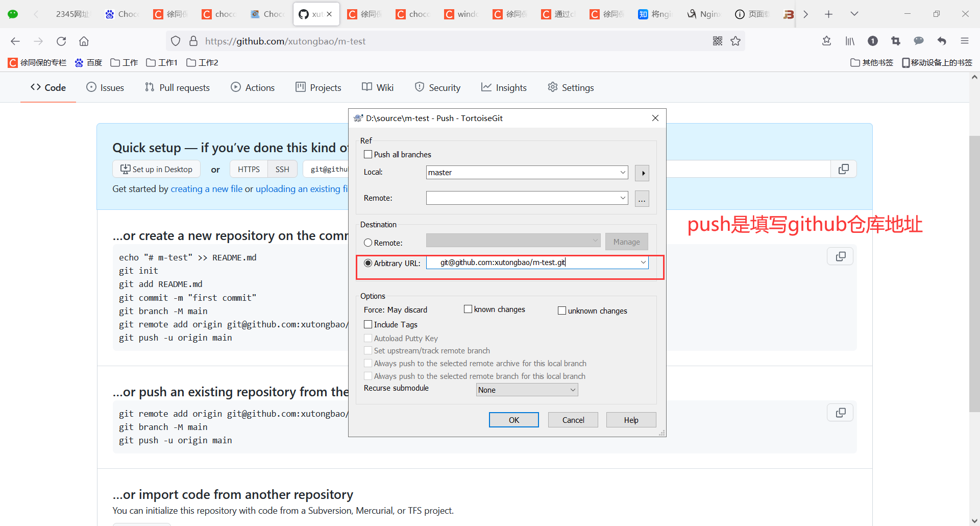Toggle Always push to selected remote archive
This screenshot has height=526, width=980.
pos(368,364)
